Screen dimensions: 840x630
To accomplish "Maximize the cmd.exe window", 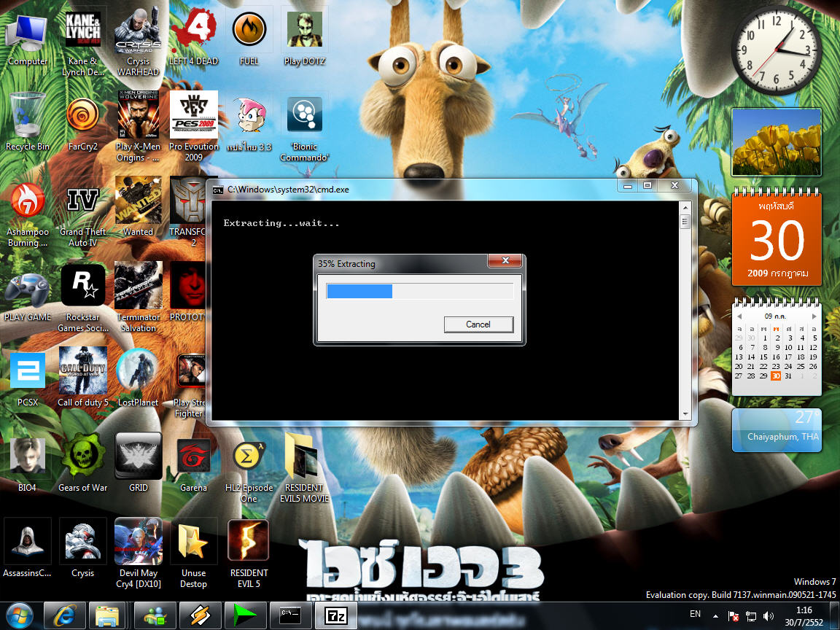I will 647,185.
